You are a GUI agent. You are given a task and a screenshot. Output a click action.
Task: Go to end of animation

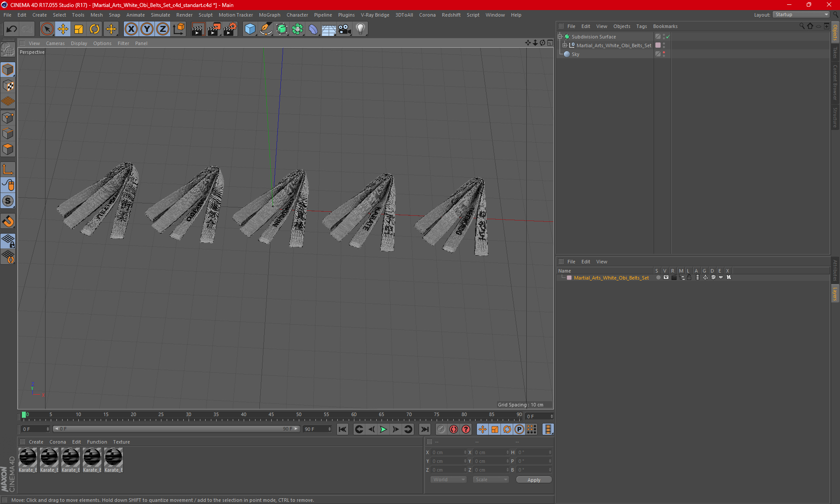[424, 430]
